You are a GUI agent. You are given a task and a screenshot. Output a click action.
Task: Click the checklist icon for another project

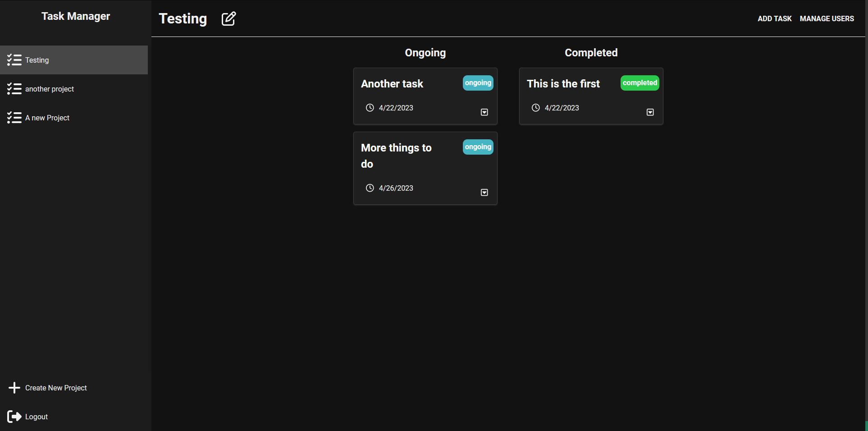click(x=14, y=89)
